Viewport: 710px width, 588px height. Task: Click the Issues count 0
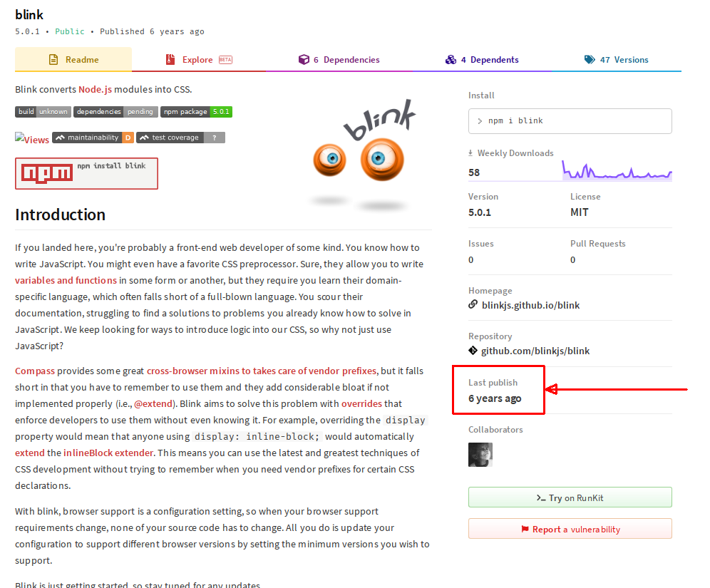pos(471,260)
